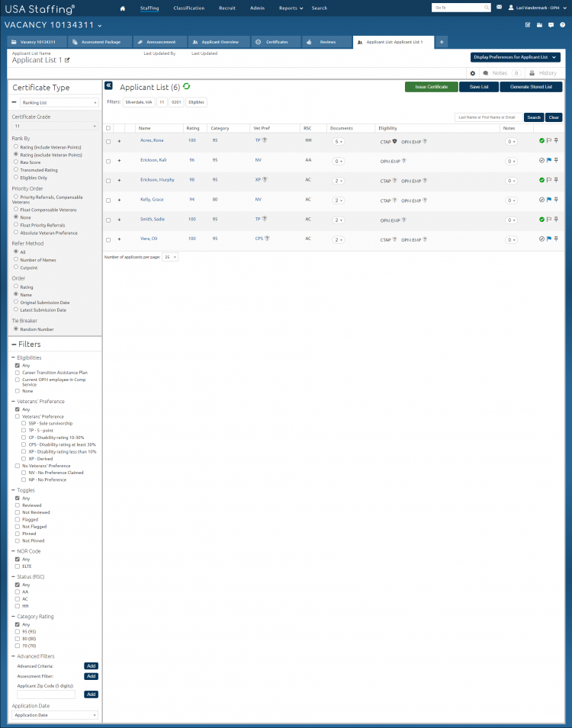The width and height of the screenshot is (572, 728).
Task: Choose Absolute Veteran Preference priority order
Action: [x=16, y=233]
